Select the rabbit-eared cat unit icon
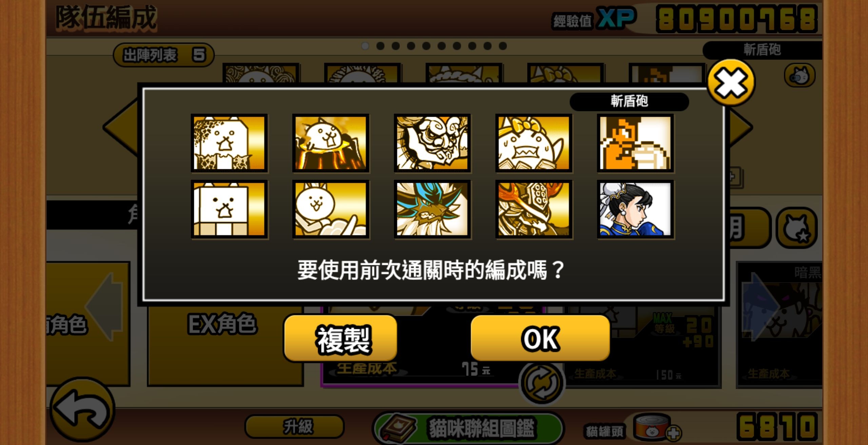Screen dimensions: 868x445 tap(331, 209)
